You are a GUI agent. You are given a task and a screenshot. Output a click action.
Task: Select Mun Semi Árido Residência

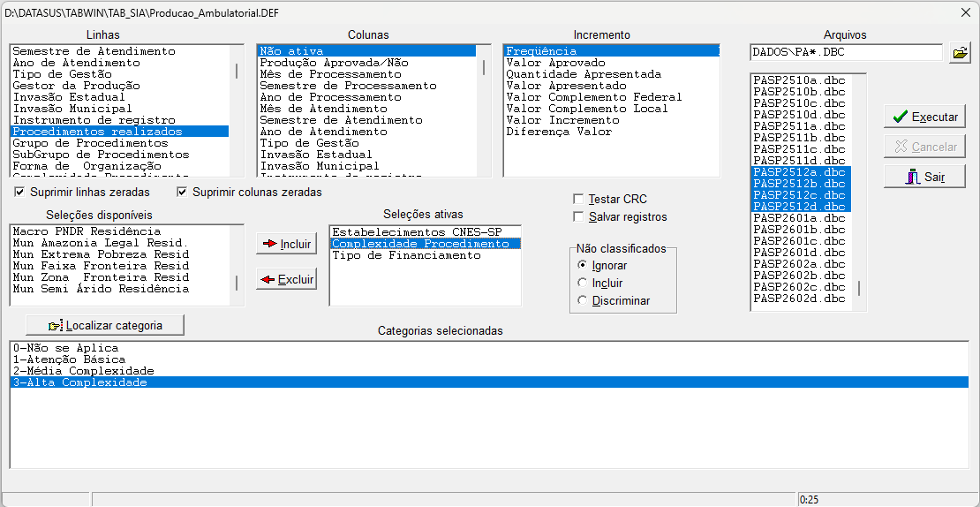point(120,289)
